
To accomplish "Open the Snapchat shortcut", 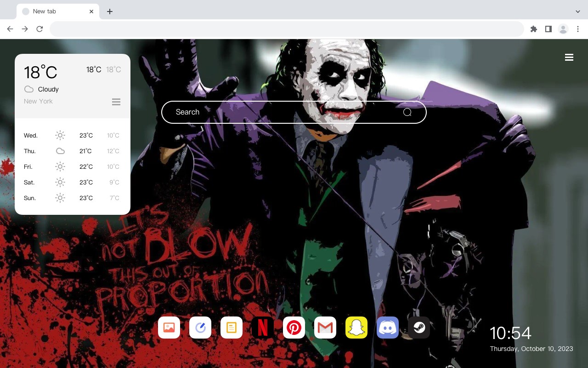I will pos(356,328).
